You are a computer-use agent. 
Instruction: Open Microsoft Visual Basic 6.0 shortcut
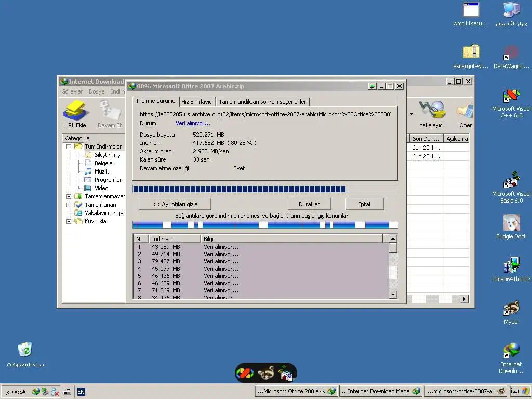[x=511, y=188]
